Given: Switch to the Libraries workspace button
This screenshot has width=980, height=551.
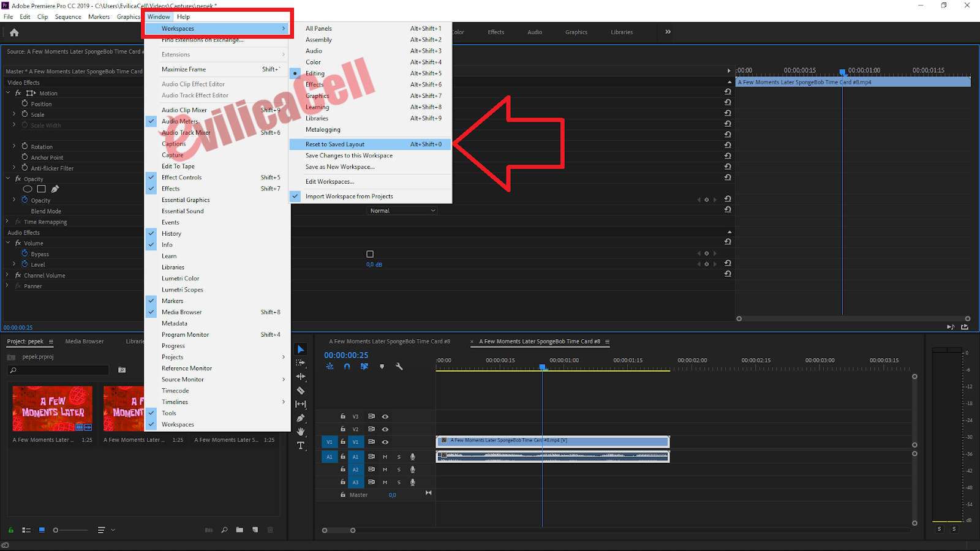Looking at the screenshot, I should pos(622,32).
